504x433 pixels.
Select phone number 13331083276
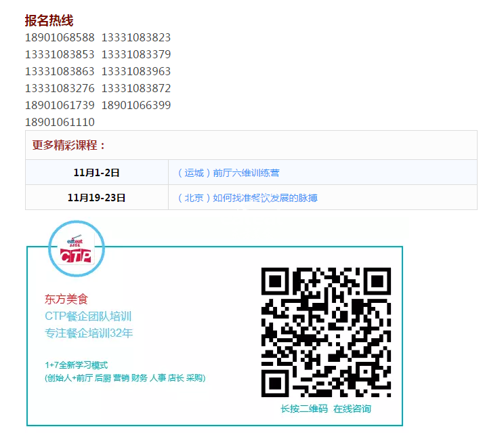tap(60, 88)
